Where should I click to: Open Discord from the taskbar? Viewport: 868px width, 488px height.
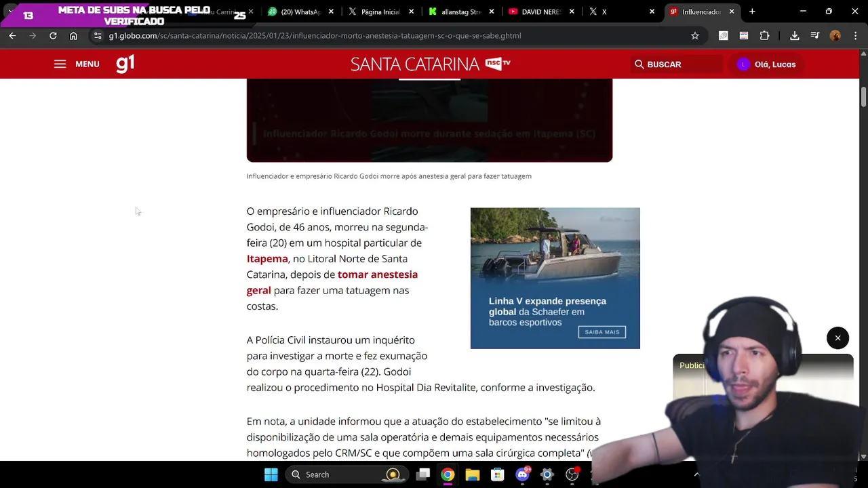pyautogui.click(x=523, y=474)
